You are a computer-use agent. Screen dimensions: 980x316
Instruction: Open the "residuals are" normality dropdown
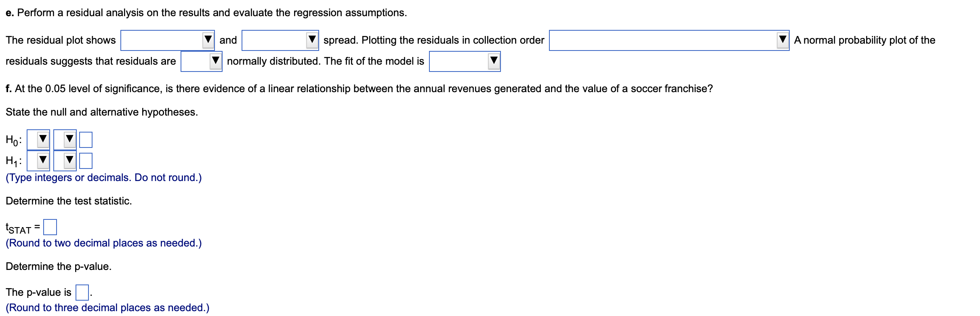pos(201,61)
